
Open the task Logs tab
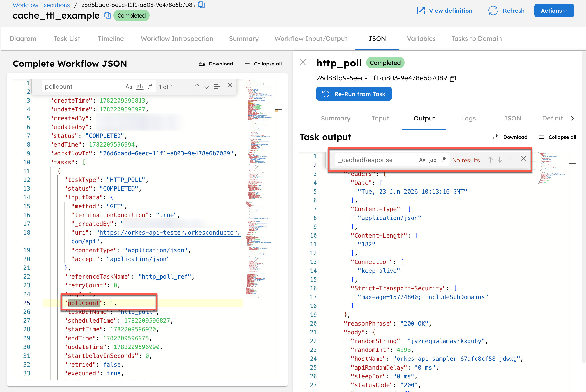pos(468,118)
